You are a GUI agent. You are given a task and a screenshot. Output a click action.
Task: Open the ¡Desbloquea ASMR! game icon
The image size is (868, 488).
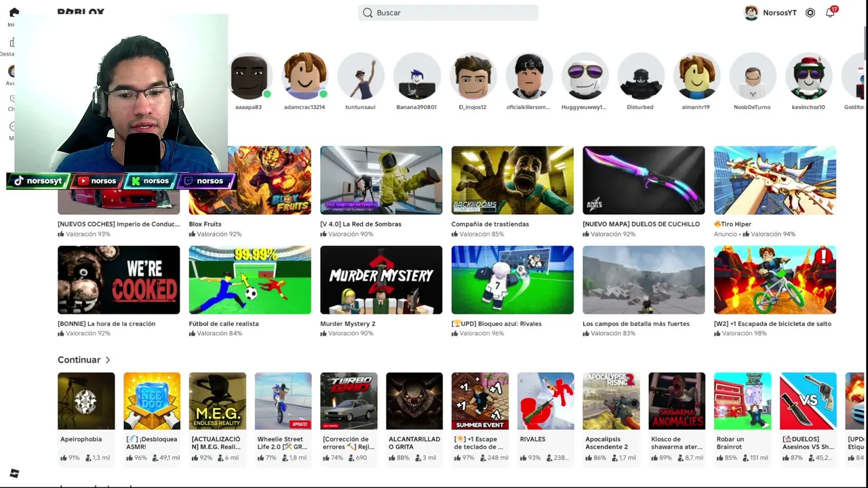[152, 401]
